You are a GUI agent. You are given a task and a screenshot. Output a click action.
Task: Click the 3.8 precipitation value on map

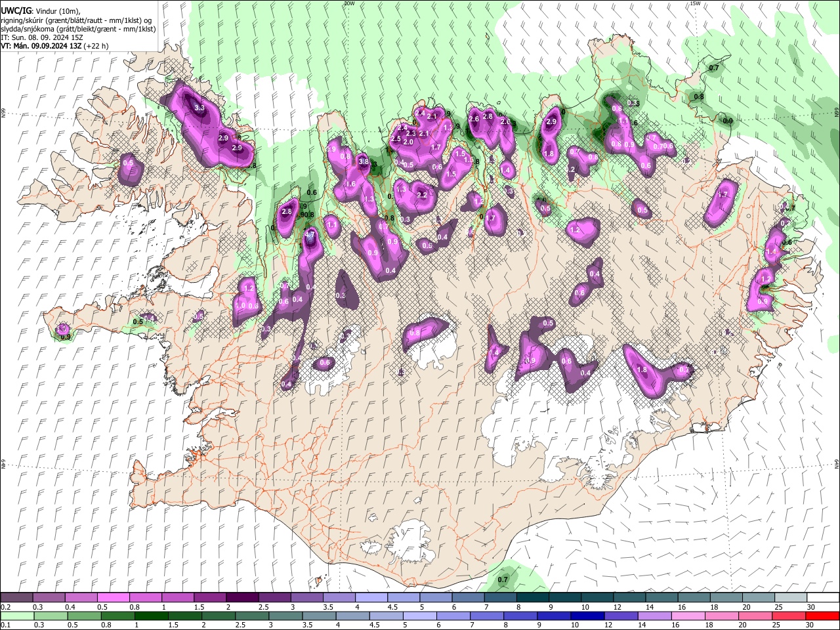pos(364,161)
